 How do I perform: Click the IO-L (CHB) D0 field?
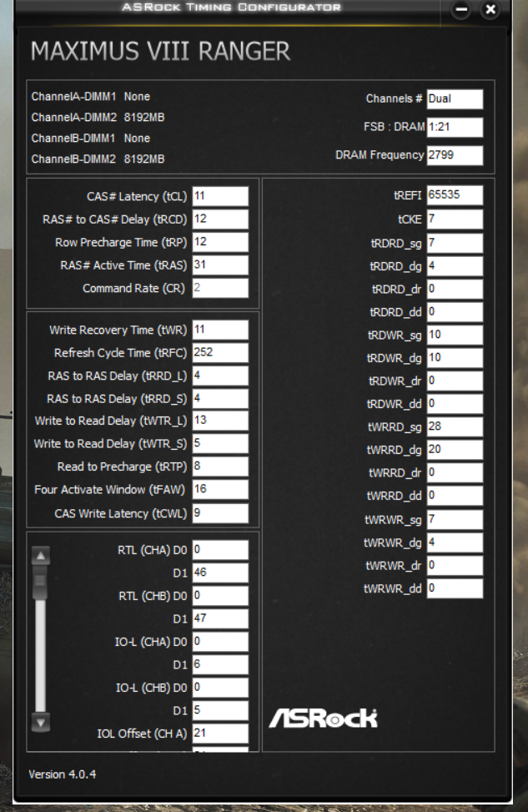pyautogui.click(x=220, y=688)
